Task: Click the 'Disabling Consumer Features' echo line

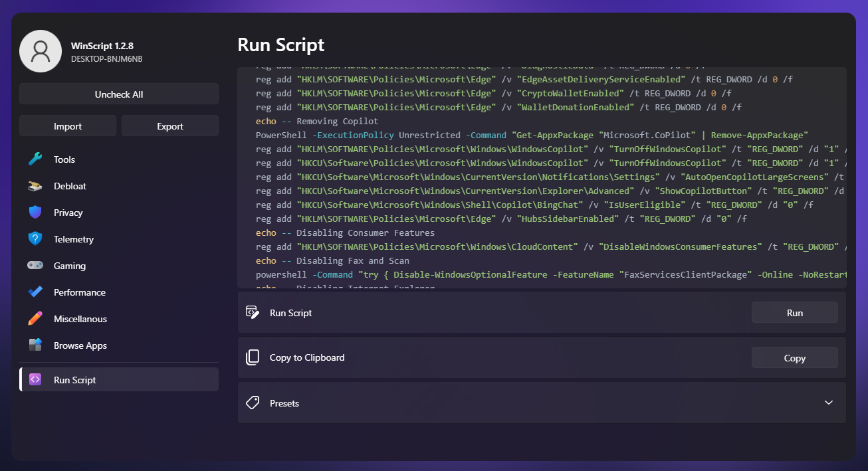Action: coord(345,233)
